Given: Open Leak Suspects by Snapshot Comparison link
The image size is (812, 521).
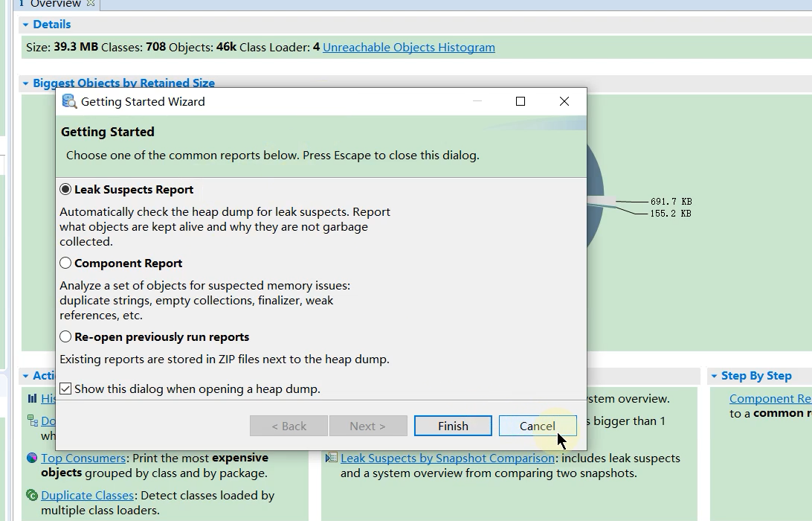Looking at the screenshot, I should (x=448, y=458).
